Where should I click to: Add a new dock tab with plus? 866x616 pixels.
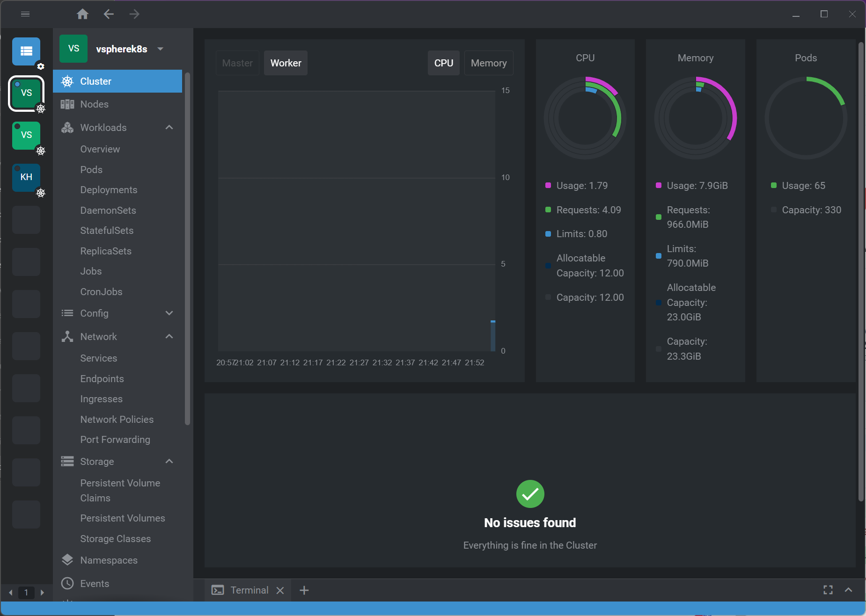(304, 590)
